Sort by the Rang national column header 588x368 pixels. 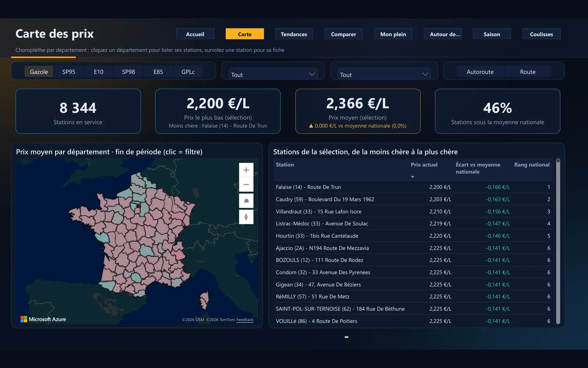(532, 164)
